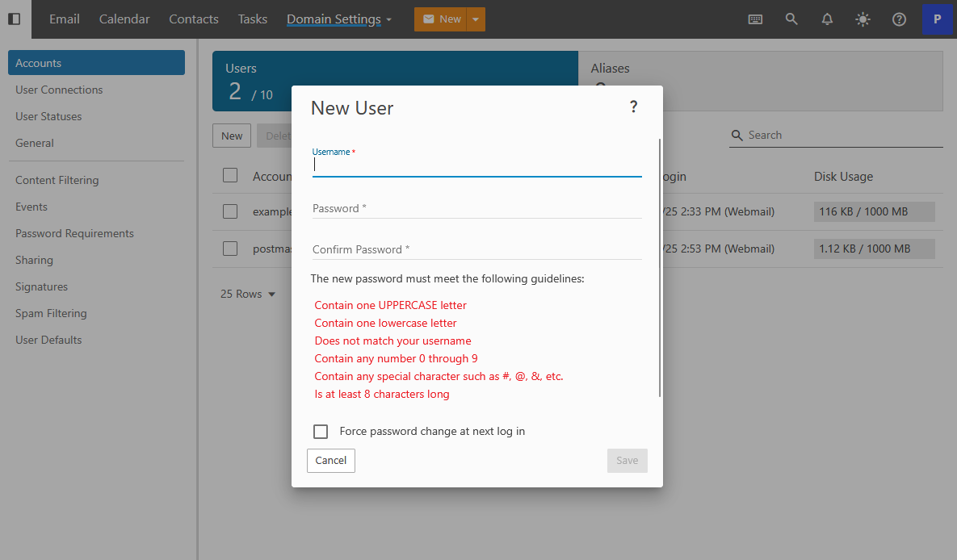
Task: Open the profile avatar P menu
Action: click(x=937, y=19)
